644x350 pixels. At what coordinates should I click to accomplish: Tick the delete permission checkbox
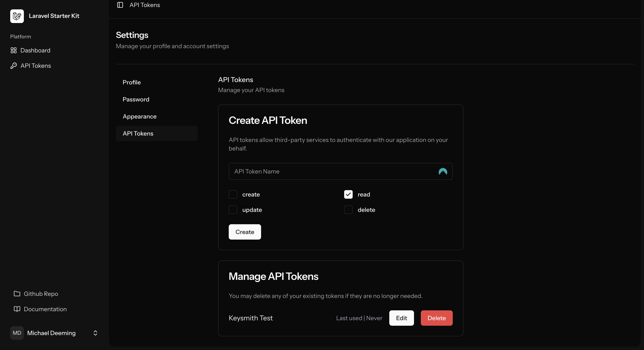point(348,210)
